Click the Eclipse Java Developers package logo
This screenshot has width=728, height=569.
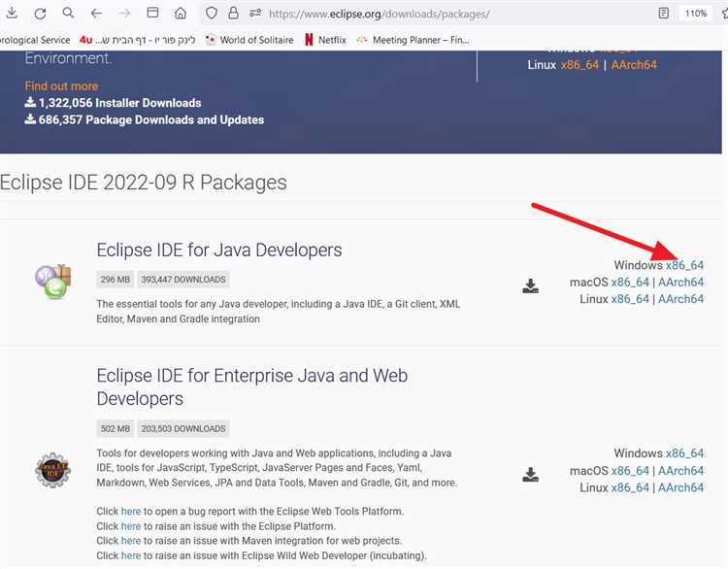point(52,282)
